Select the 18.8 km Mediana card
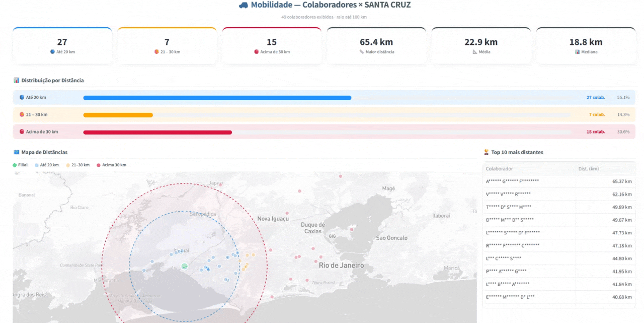Image resolution: width=644 pixels, height=323 pixels. click(586, 46)
